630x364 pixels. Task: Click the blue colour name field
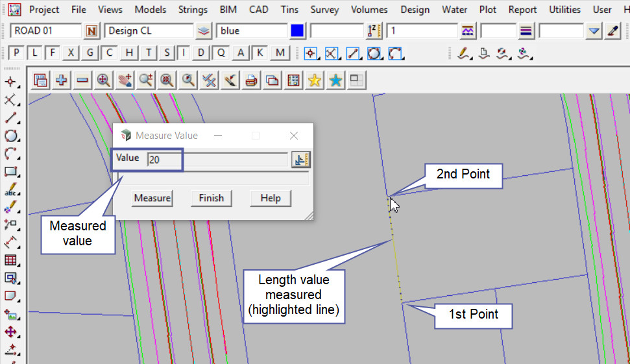click(x=252, y=31)
